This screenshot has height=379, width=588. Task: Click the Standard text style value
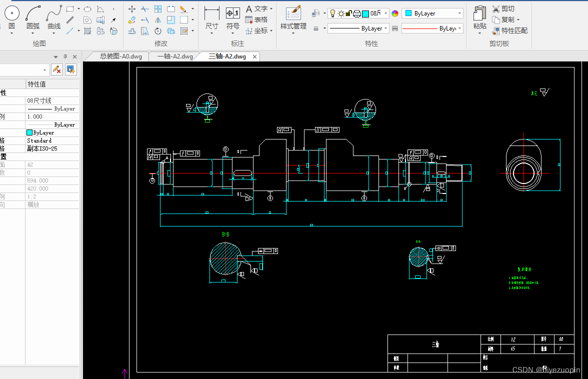(39, 140)
